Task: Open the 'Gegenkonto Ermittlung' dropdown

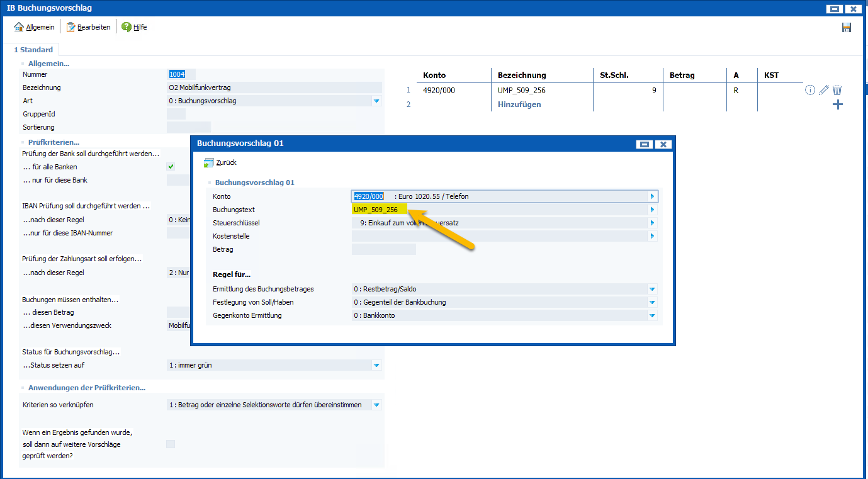Action: [653, 316]
